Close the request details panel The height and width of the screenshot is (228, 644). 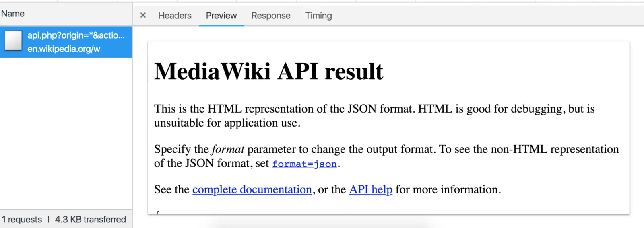pos(143,16)
